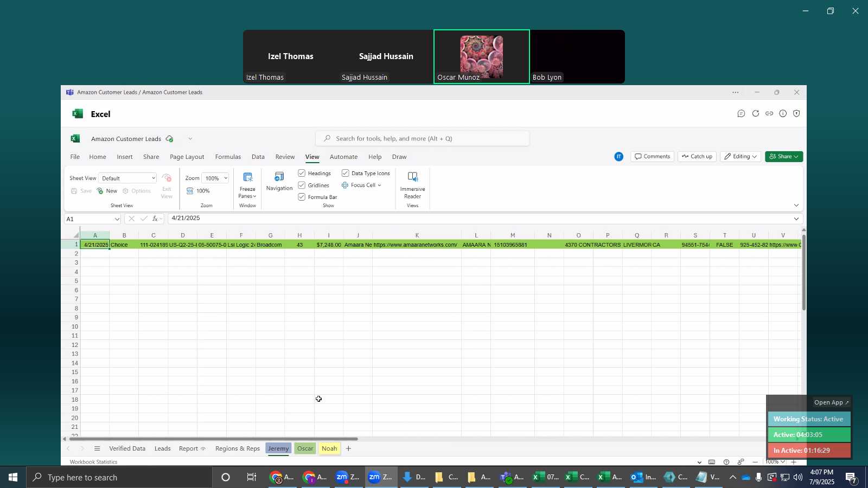Click cell with $7,248.00

pyautogui.click(x=329, y=245)
